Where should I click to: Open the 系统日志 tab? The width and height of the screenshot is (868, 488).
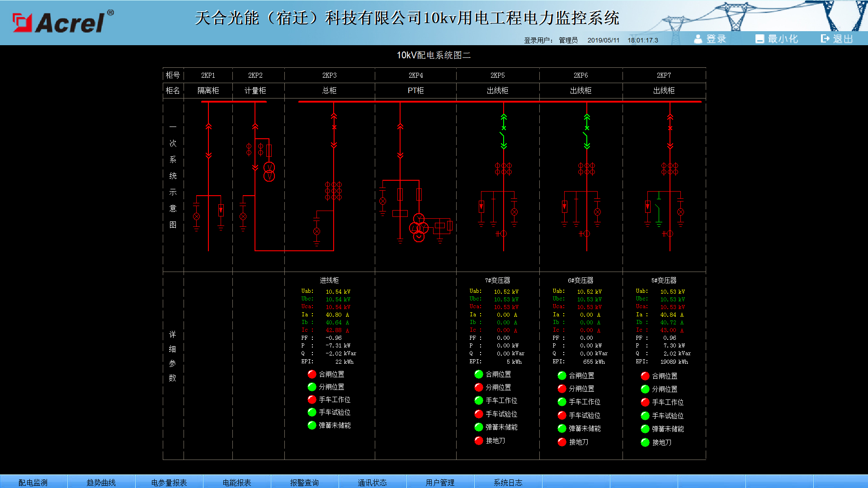(508, 482)
